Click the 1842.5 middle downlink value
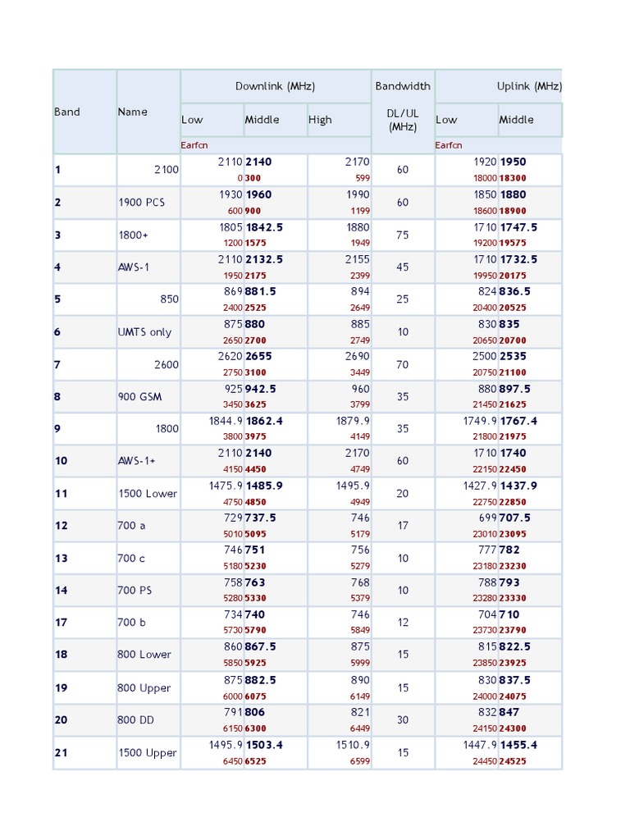Image resolution: width=630 pixels, height=840 pixels. [x=264, y=227]
